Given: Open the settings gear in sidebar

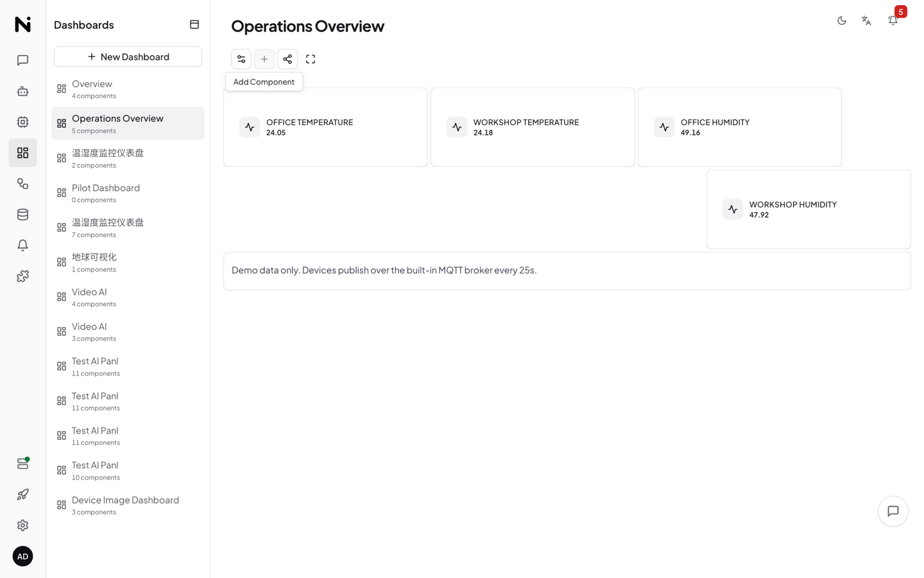Looking at the screenshot, I should click(22, 525).
